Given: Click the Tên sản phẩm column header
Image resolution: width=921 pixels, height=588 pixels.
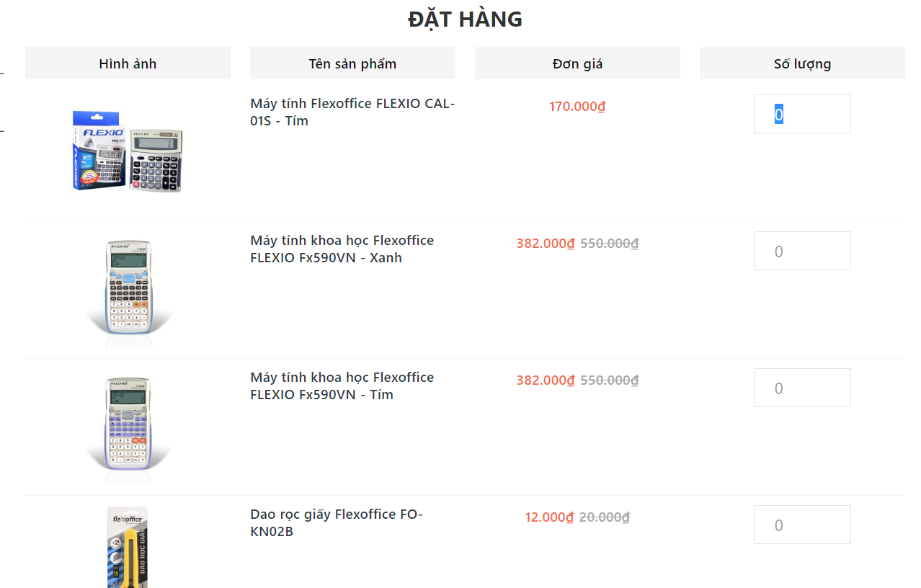Looking at the screenshot, I should (352, 63).
